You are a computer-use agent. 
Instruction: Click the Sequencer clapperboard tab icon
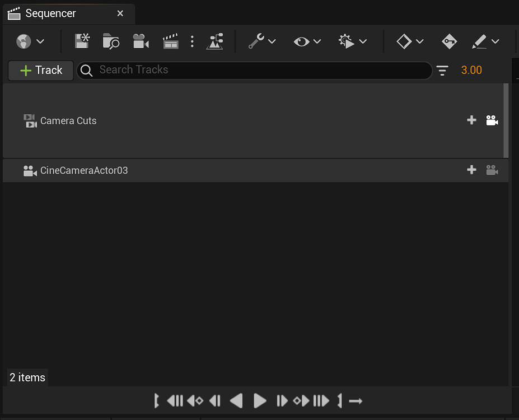14,14
